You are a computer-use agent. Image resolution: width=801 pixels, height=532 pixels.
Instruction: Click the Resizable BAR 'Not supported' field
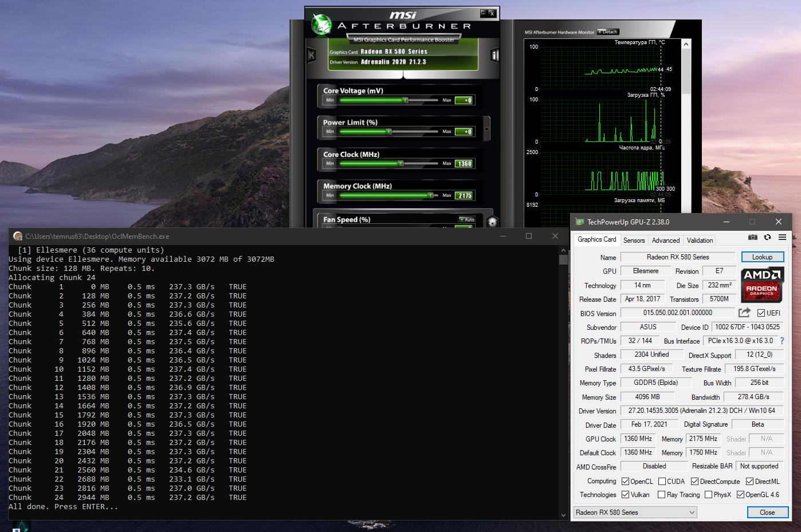[x=759, y=466]
